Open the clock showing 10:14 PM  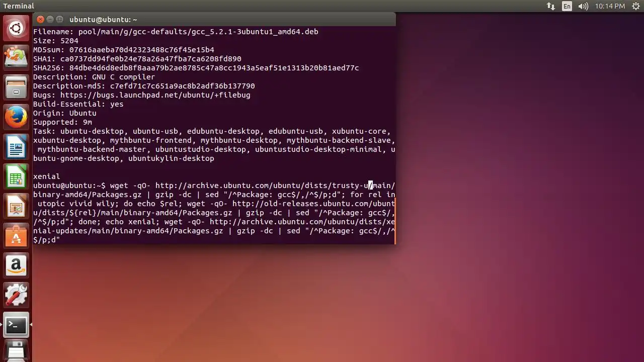[x=610, y=6]
